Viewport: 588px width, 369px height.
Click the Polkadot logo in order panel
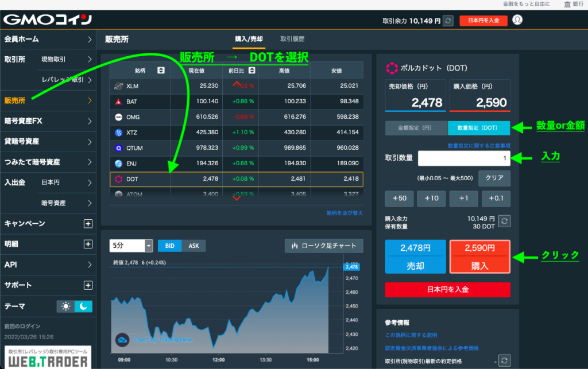click(392, 68)
